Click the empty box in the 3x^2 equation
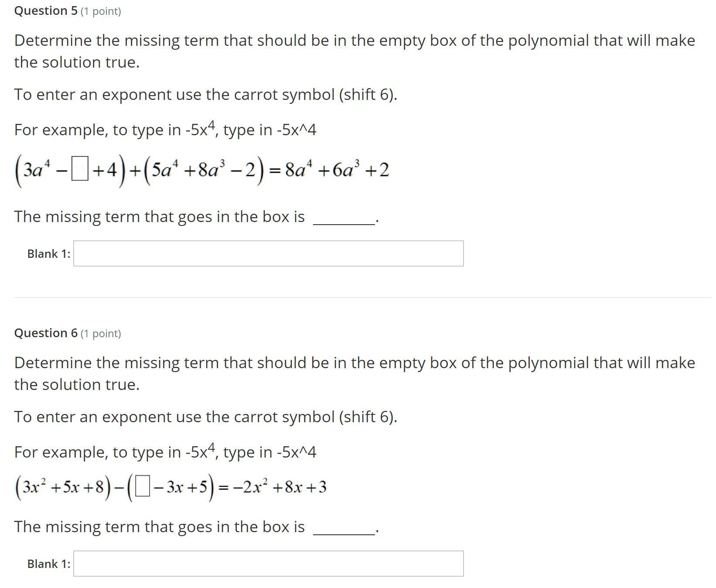This screenshot has height=588, width=716. click(142, 487)
